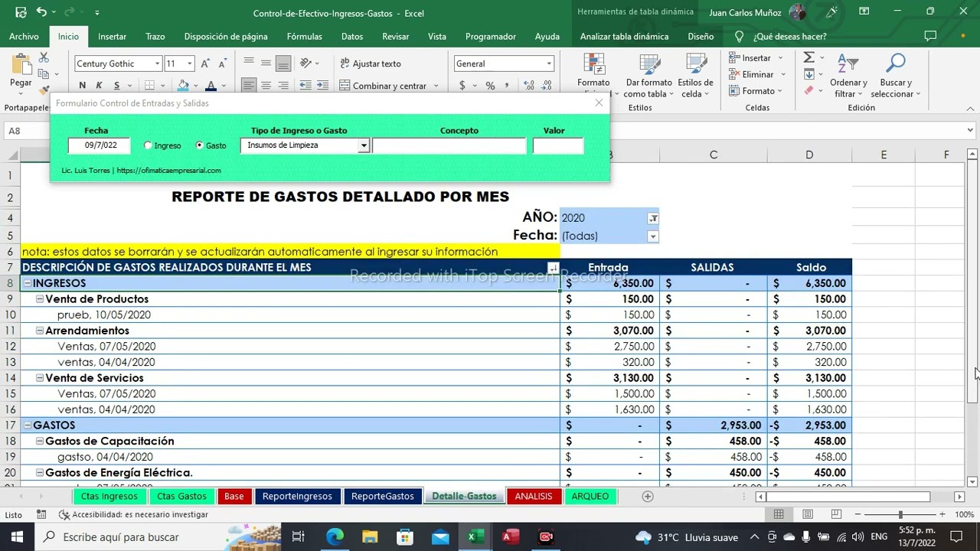Click the Formato cells button
This screenshot has width=980, height=551.
coord(756,90)
